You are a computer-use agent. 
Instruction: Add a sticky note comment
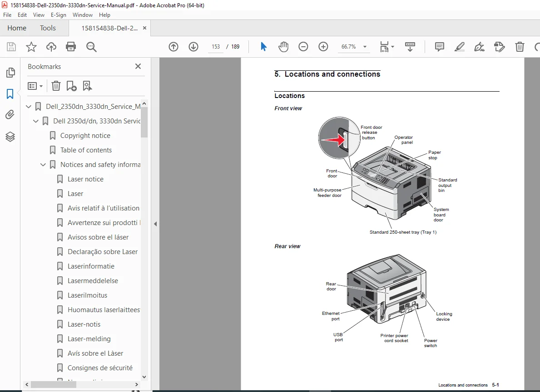pyautogui.click(x=440, y=46)
